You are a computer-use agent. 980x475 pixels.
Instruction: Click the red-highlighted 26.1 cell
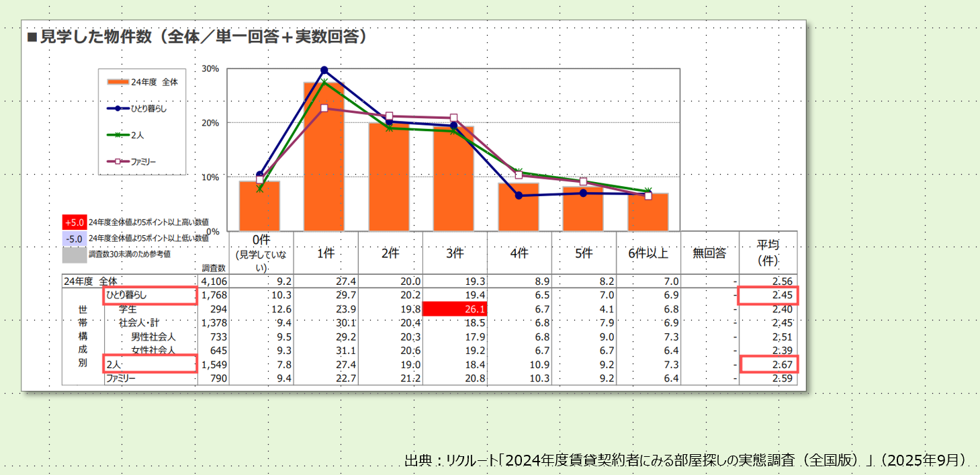click(455, 309)
